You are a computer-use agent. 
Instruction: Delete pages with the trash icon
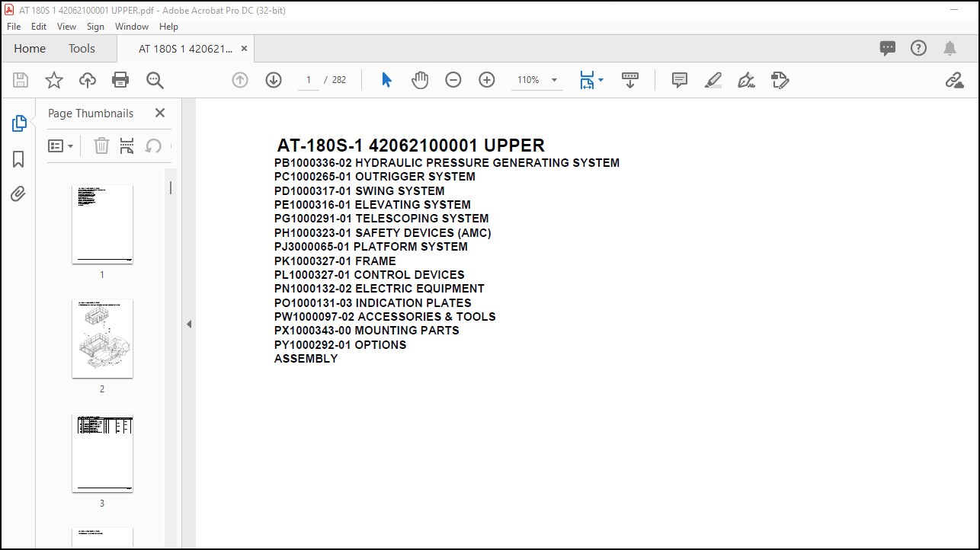coord(101,145)
